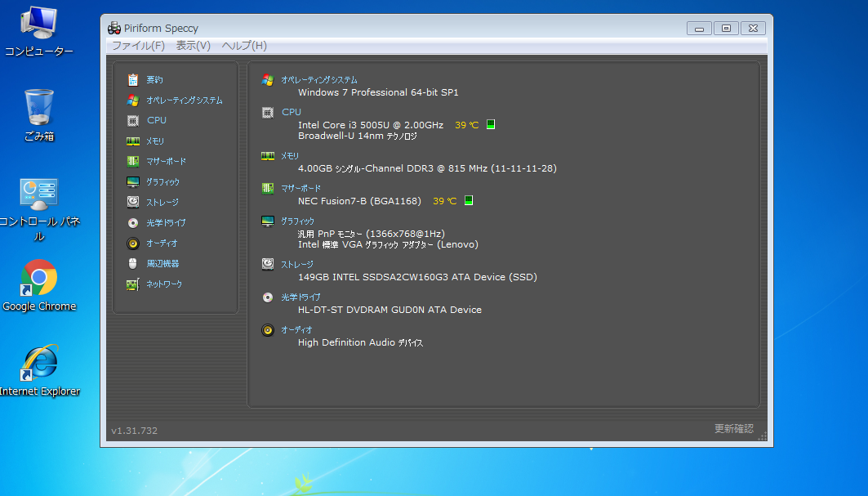Open the コンピューター desktop icon
The width and height of the screenshot is (868, 496).
(38, 32)
